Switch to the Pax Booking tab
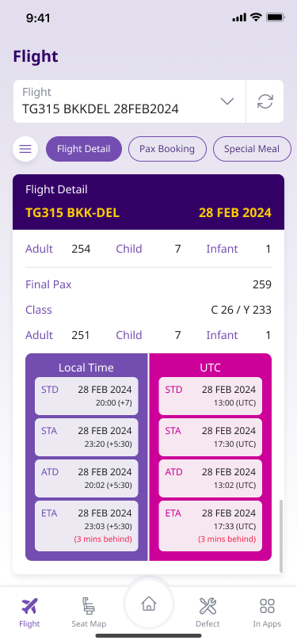The height and width of the screenshot is (644, 297). 167,149
